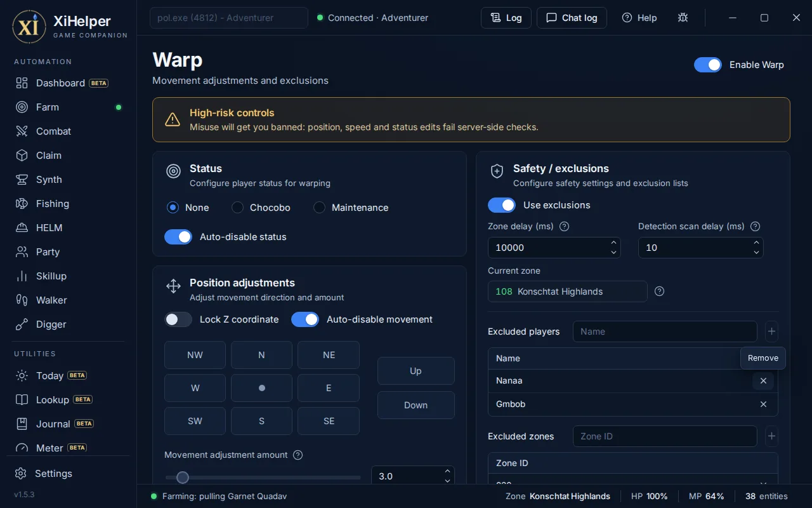Increase Detection scan delay with up stepper

(x=756, y=243)
